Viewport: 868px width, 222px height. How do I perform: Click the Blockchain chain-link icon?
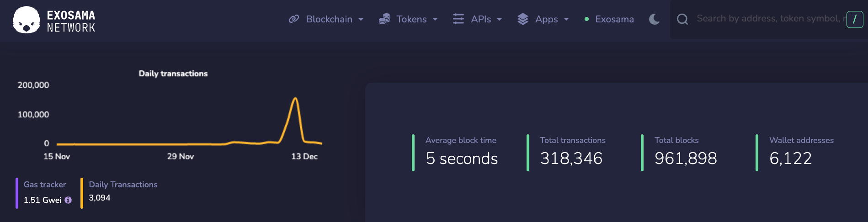294,19
